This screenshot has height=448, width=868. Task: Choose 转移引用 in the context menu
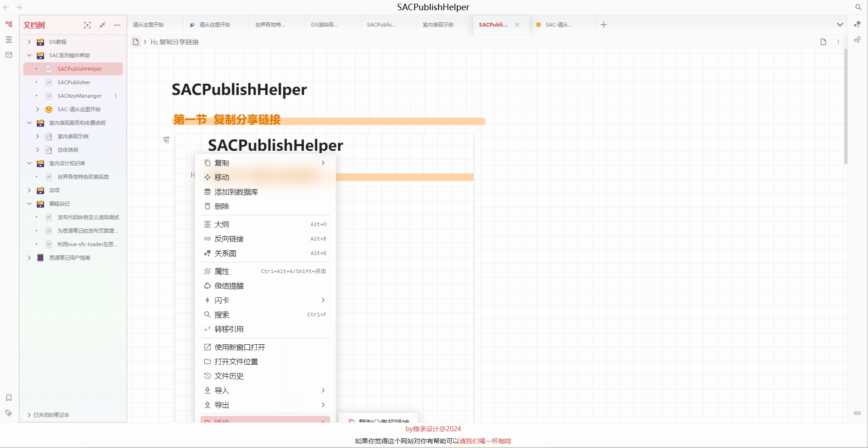(265, 329)
